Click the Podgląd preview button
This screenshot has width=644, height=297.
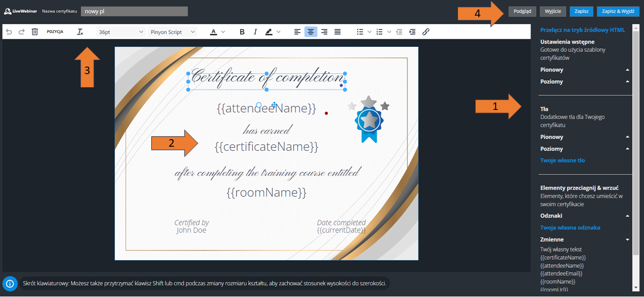pyautogui.click(x=522, y=11)
